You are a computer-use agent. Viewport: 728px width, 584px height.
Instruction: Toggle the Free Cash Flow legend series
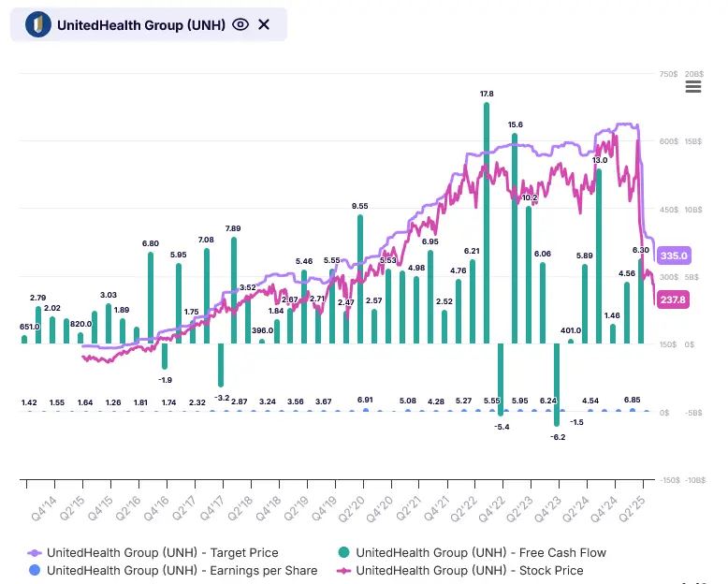click(473, 553)
